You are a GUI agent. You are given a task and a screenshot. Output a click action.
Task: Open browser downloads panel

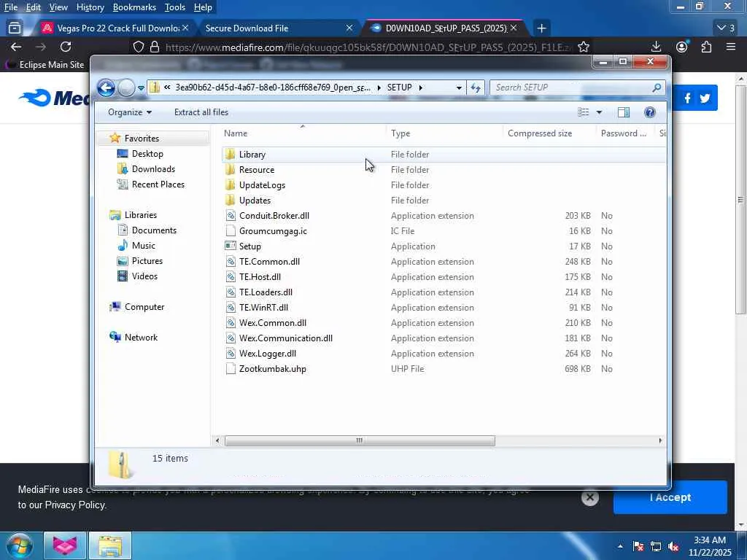[656, 47]
